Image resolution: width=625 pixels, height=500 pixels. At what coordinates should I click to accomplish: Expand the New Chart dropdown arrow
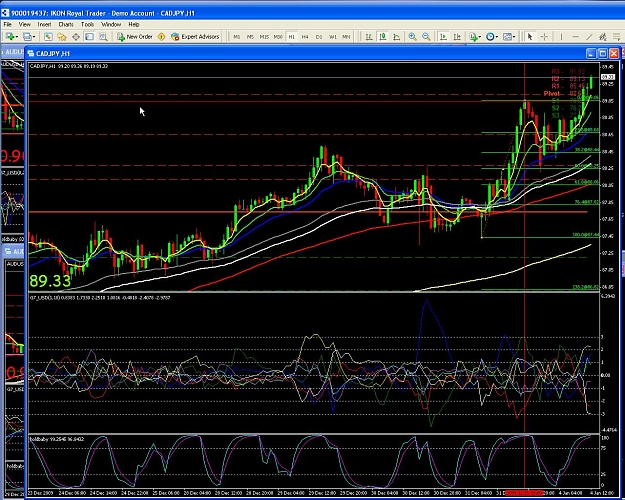17,37
